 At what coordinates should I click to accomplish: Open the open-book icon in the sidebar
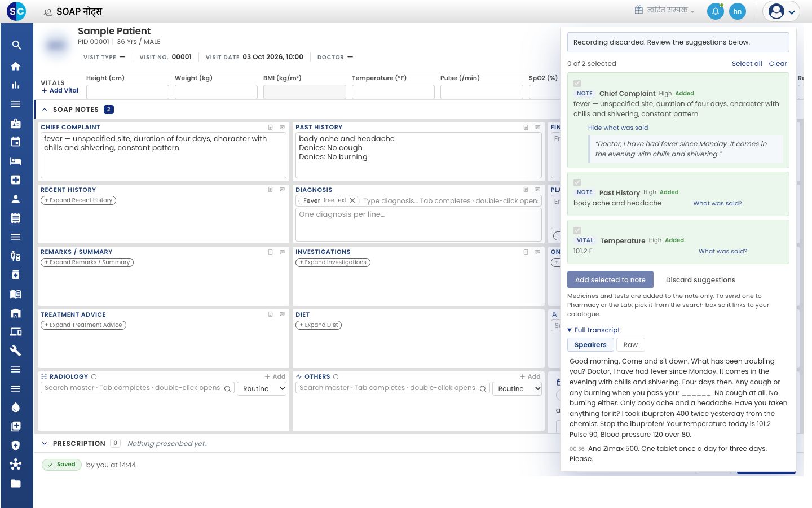16,294
